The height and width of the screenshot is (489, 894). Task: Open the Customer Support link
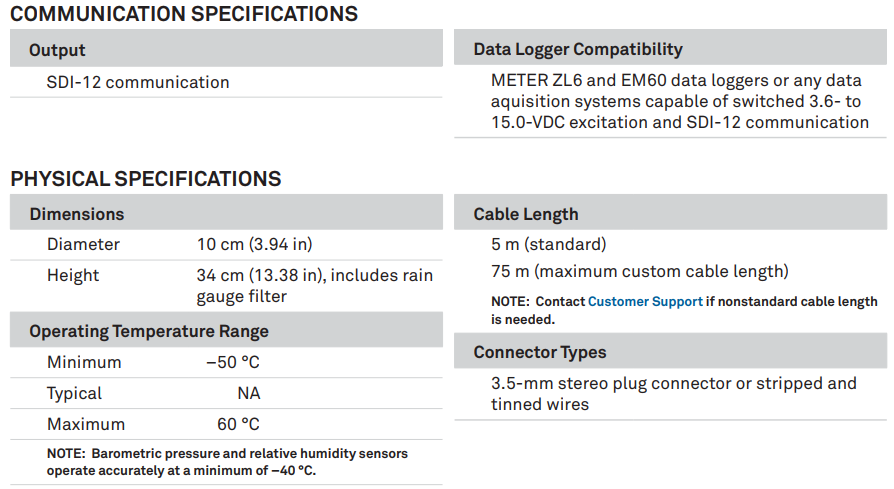pos(645,301)
